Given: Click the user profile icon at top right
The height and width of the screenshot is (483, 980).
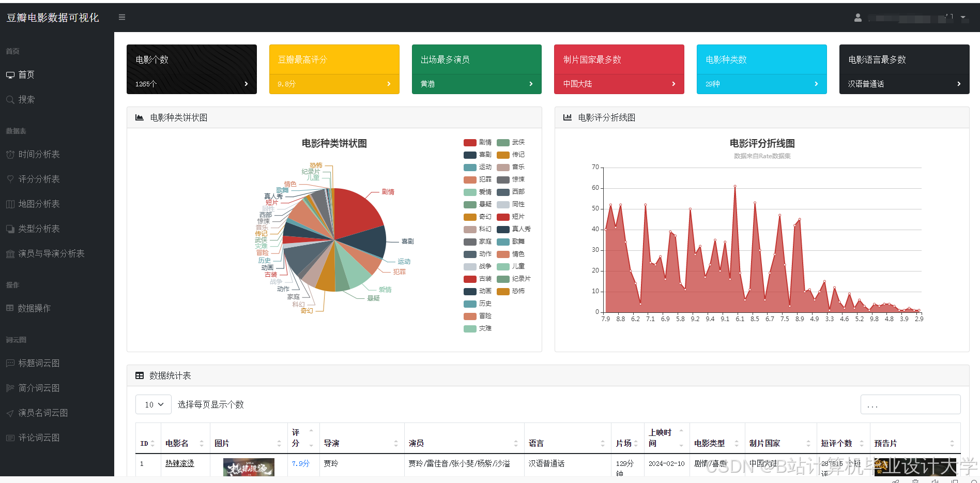Looking at the screenshot, I should pyautogui.click(x=857, y=17).
